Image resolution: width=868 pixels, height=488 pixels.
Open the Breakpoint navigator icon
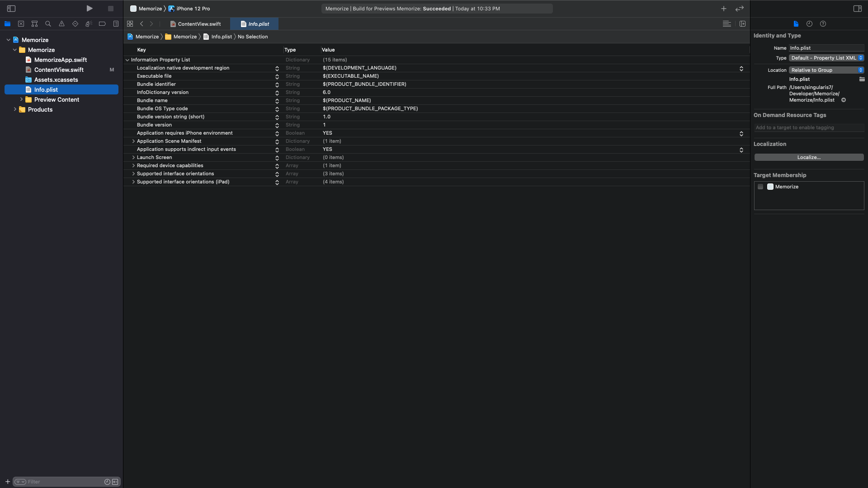102,24
